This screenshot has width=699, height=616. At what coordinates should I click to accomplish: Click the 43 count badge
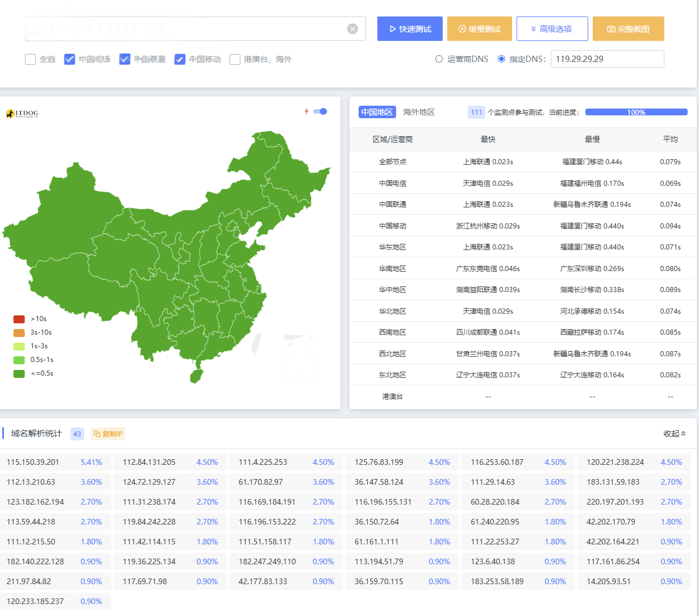click(77, 434)
